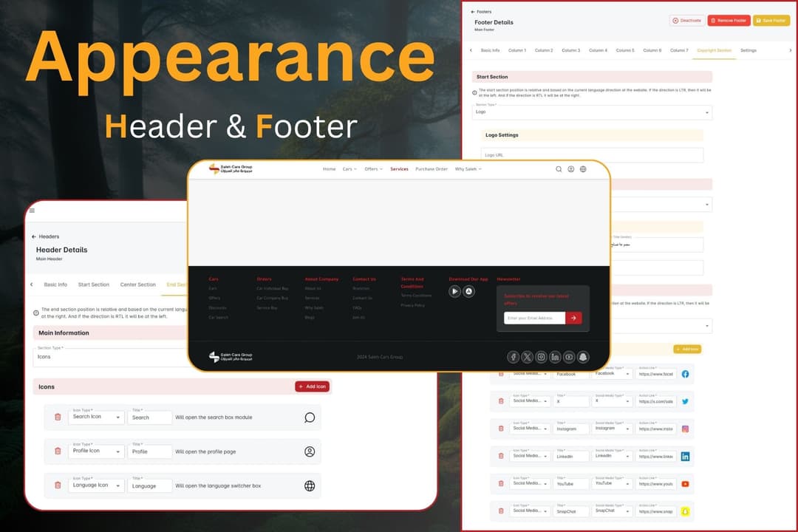Delete the Search icon row using trash icon

coord(58,417)
